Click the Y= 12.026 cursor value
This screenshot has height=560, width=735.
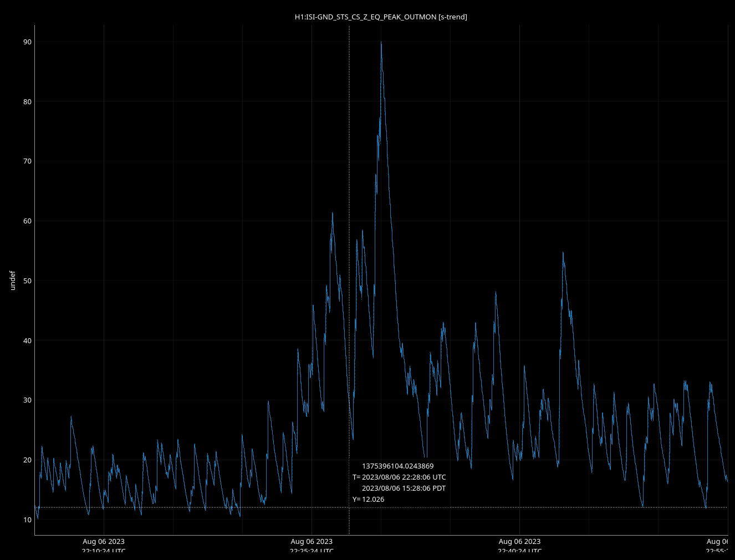(369, 500)
